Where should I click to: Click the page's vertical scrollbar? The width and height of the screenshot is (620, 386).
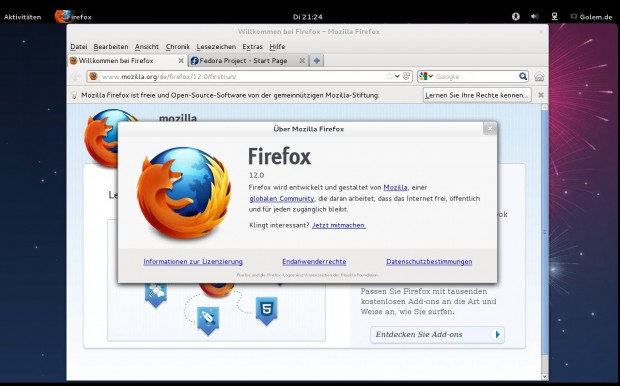click(544, 233)
